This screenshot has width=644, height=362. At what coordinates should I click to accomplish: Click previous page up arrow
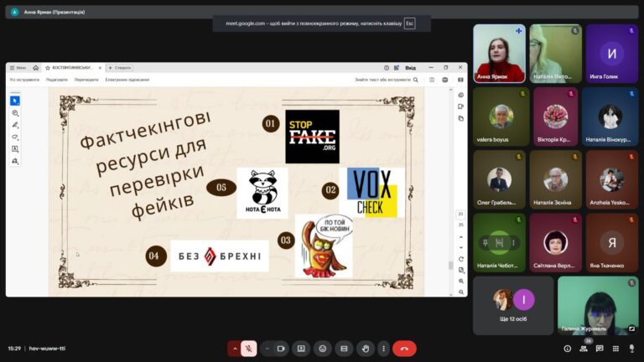(461, 237)
